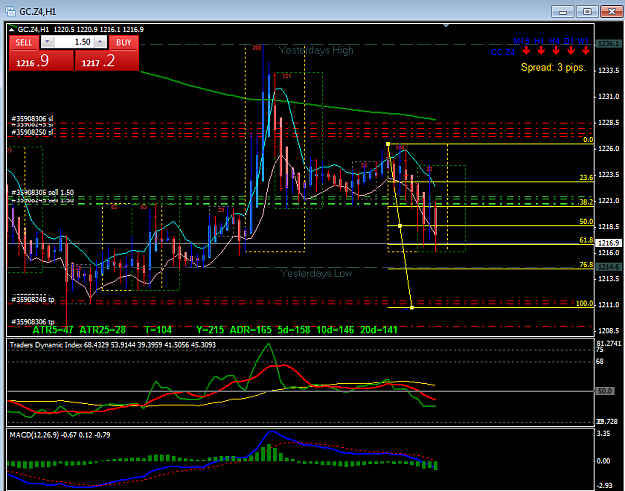Viewport: 625px width, 491px height.
Task: Click the current price tag 1216.9 on the axis
Action: [608, 243]
